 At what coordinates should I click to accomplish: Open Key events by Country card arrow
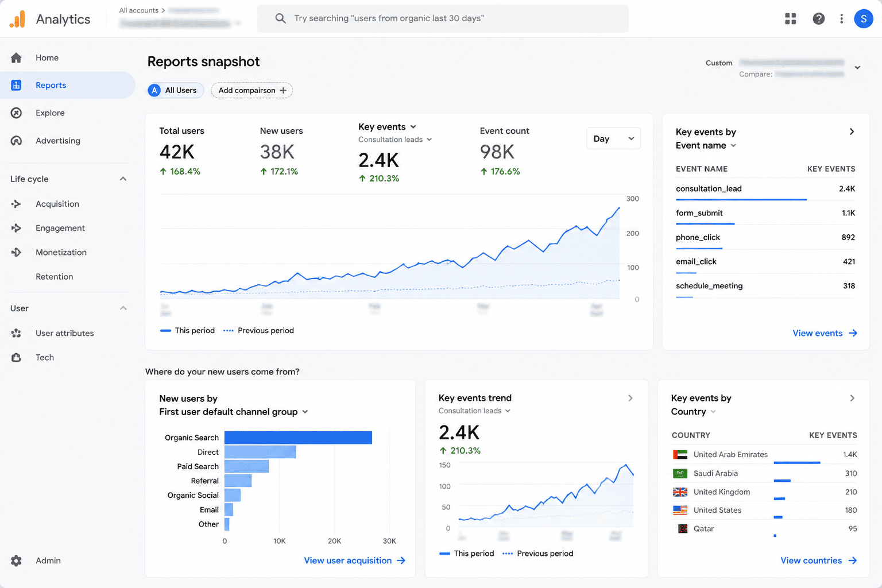[852, 398]
